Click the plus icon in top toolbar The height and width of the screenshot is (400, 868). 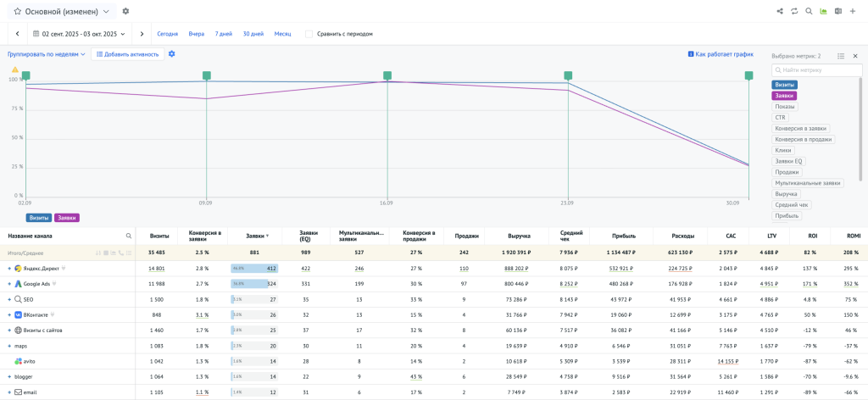(853, 12)
